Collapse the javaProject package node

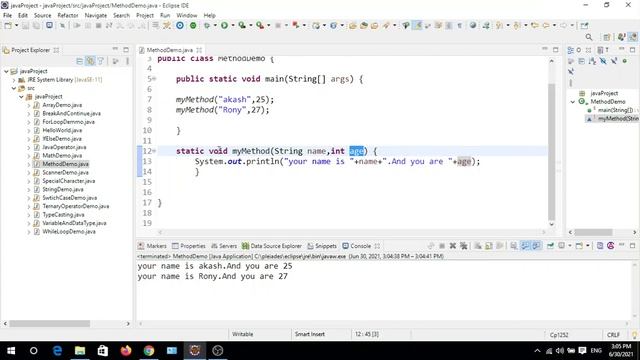click(x=21, y=97)
